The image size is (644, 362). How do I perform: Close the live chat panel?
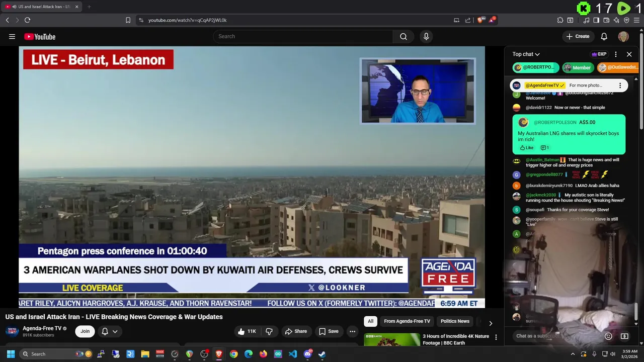coord(629,54)
